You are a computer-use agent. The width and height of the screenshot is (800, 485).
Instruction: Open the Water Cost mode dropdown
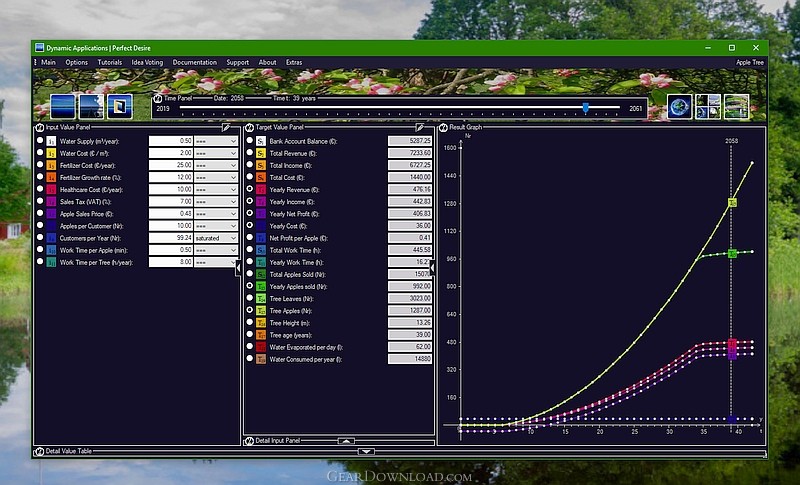(216, 153)
